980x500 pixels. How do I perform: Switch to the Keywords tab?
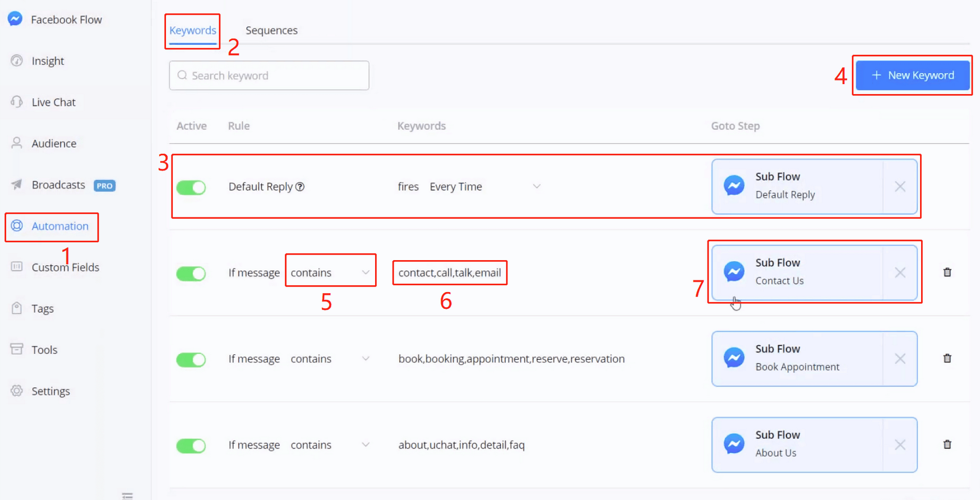(193, 30)
